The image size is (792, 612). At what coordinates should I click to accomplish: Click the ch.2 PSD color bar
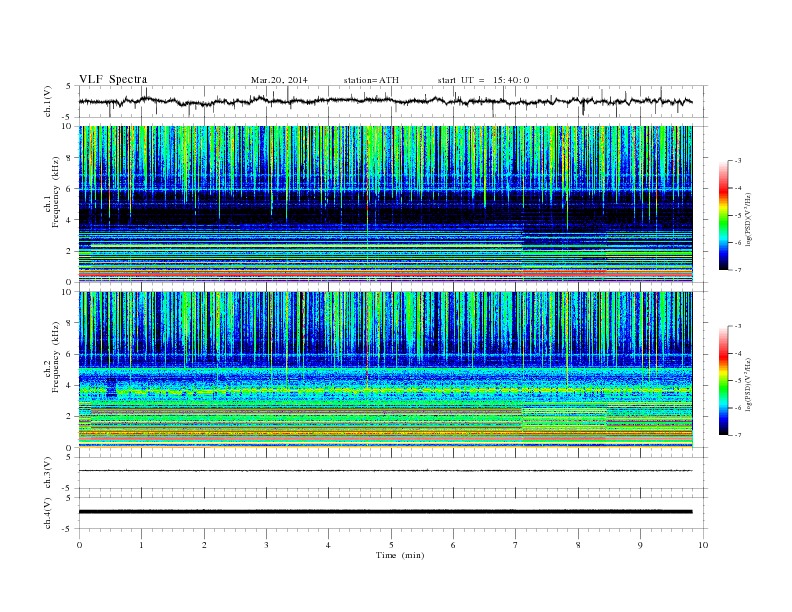(724, 381)
